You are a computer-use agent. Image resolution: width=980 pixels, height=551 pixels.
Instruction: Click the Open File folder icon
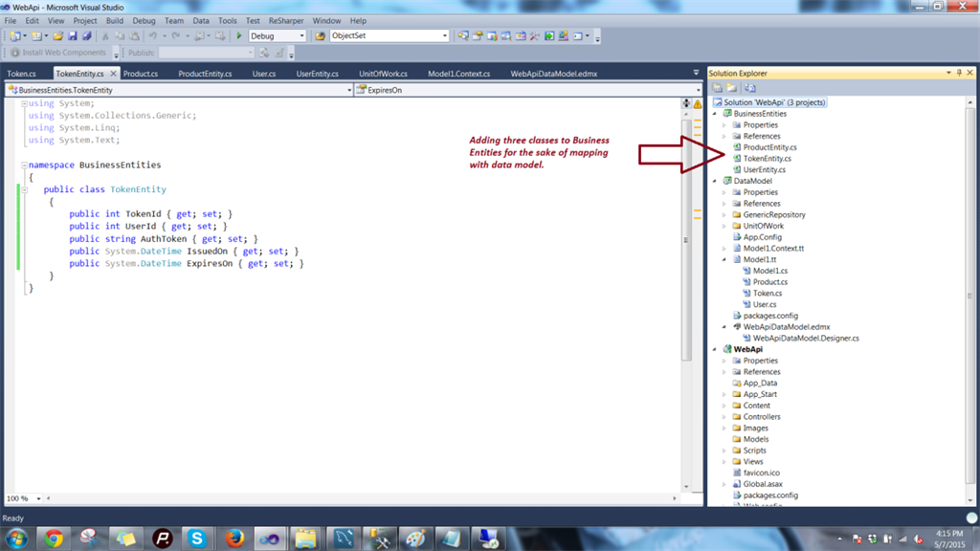(57, 36)
